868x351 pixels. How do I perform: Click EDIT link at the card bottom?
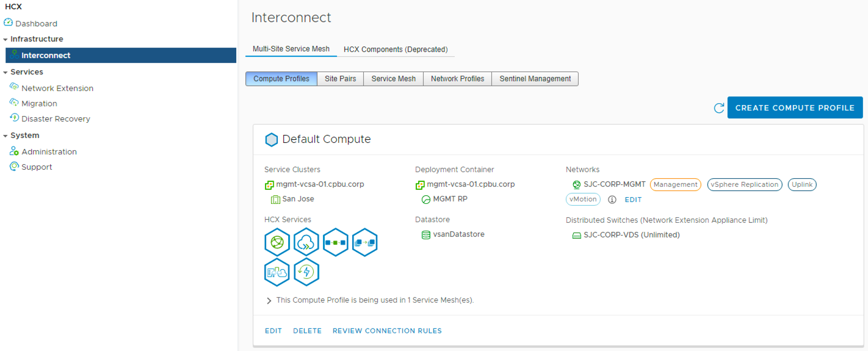click(x=273, y=331)
